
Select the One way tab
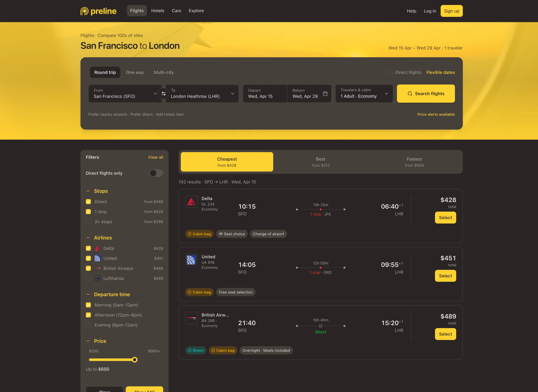[x=135, y=72]
